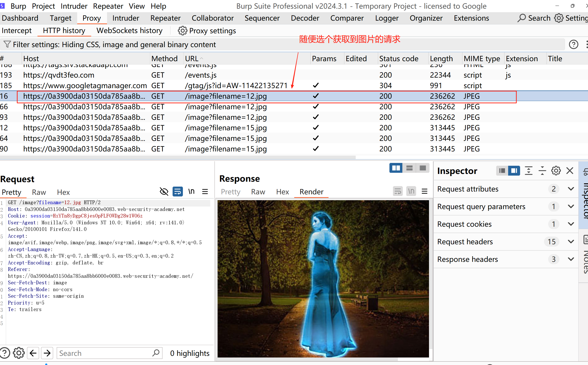Click the request back arrow button
Viewport: 588px width, 365px height.
(33, 353)
